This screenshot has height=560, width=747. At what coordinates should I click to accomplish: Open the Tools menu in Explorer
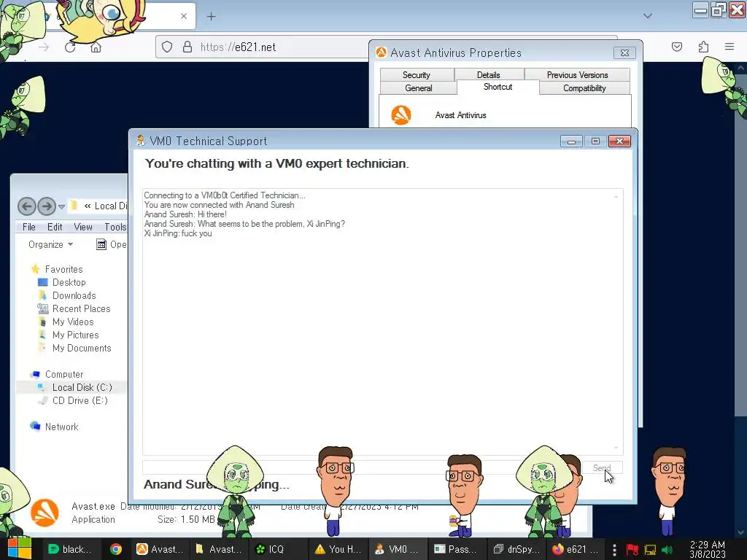click(x=115, y=227)
